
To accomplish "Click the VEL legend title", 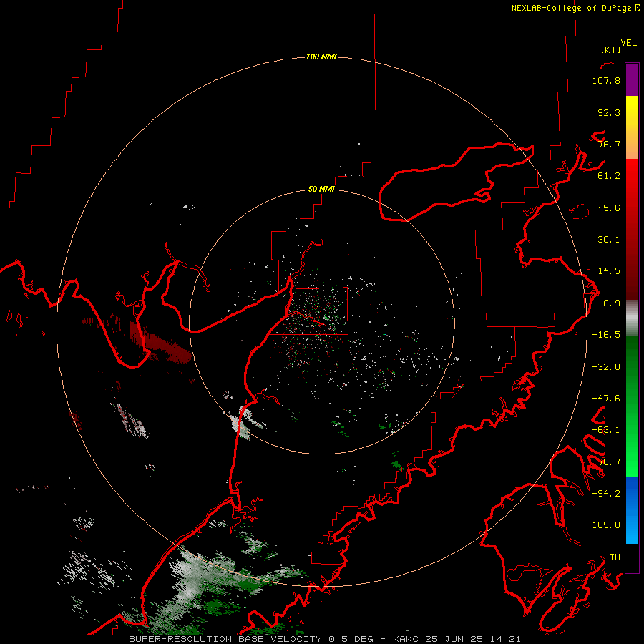I will [628, 42].
